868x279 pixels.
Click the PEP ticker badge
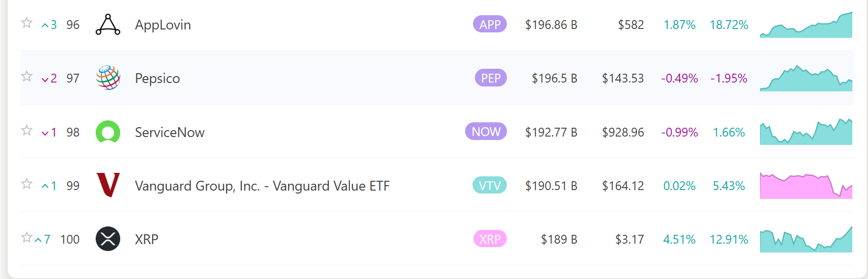(491, 78)
